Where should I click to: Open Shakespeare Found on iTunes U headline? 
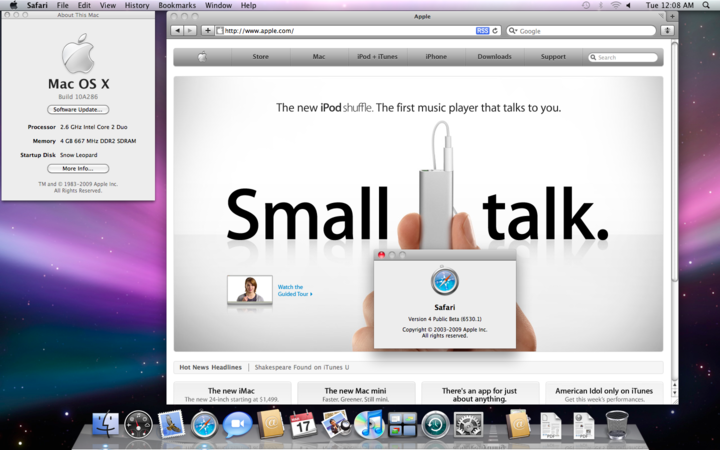pyautogui.click(x=302, y=367)
